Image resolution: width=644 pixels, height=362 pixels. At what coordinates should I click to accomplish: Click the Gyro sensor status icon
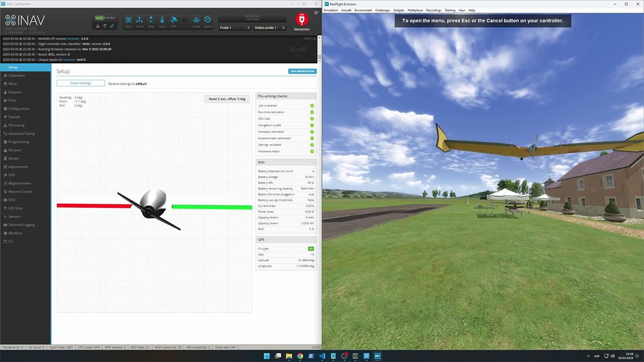[128, 21]
